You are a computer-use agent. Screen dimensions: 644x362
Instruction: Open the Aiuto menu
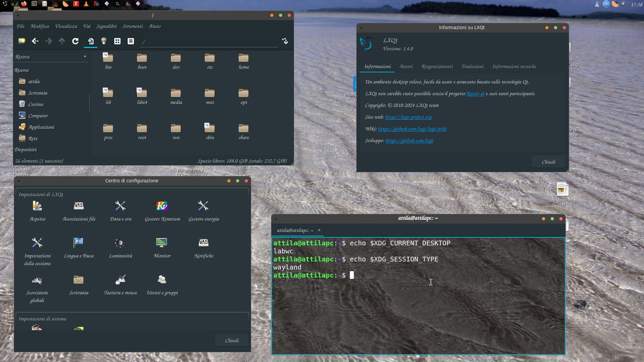tap(155, 26)
